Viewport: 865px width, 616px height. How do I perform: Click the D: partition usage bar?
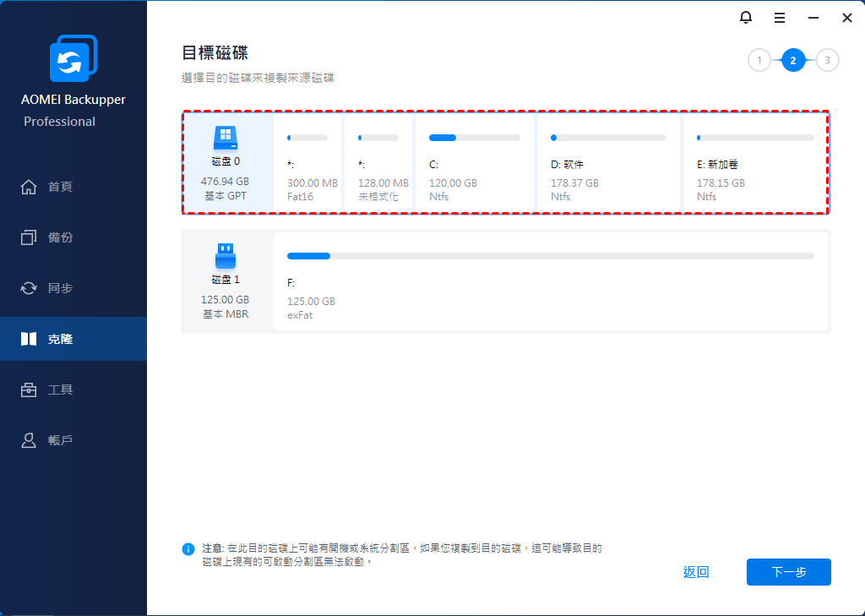608,138
